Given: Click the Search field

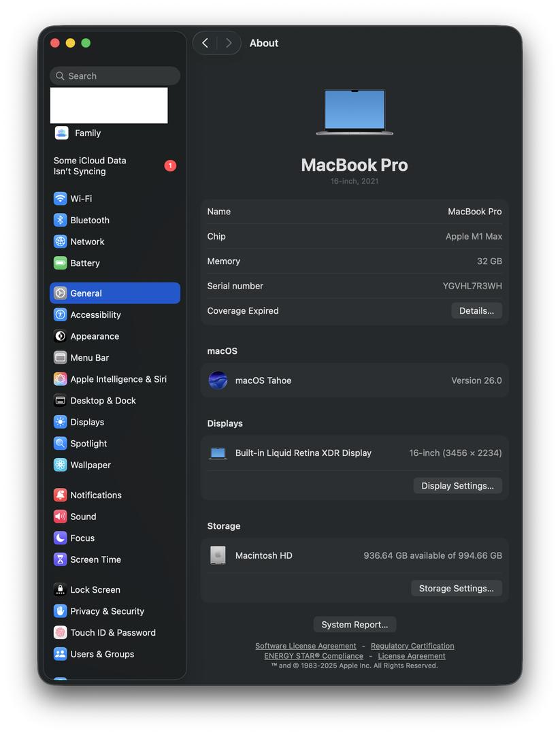Looking at the screenshot, I should [115, 76].
